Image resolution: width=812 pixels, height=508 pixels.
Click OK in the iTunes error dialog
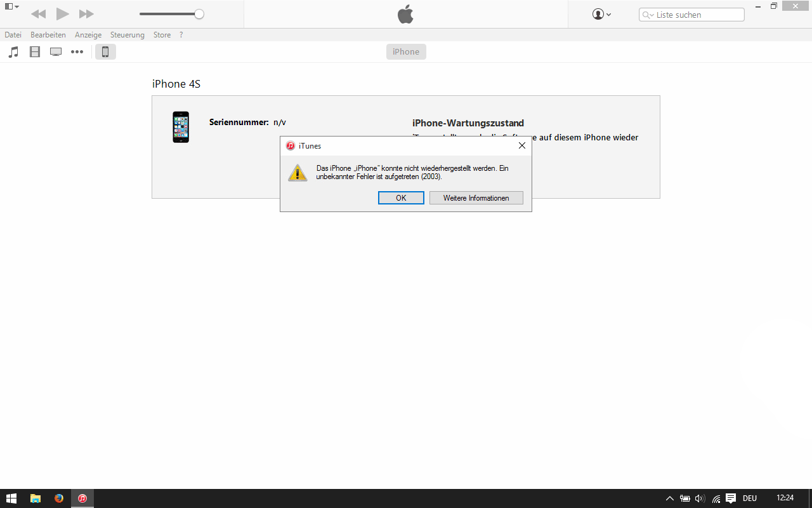pyautogui.click(x=401, y=198)
